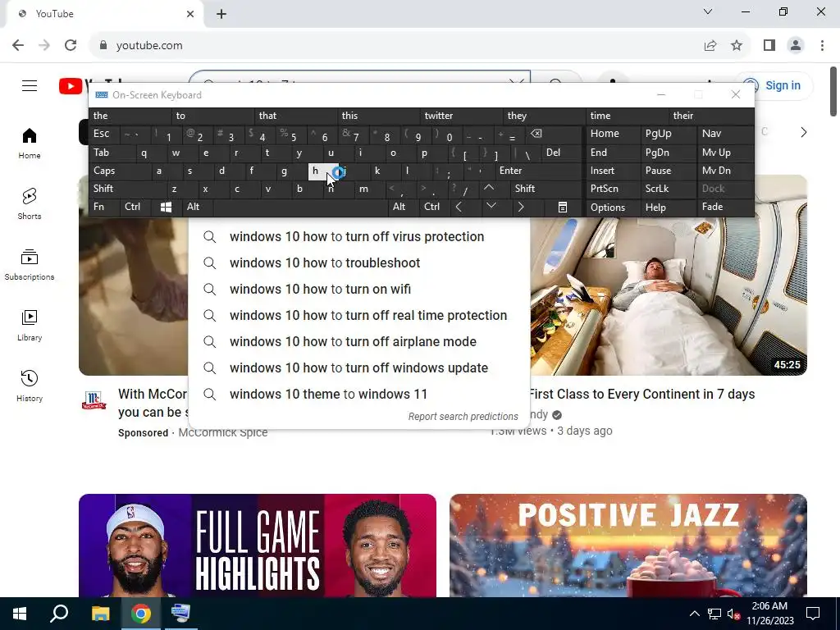This screenshot has width=840, height=630.
Task: Click the Options key on On-Screen Keyboard
Action: [613, 207]
